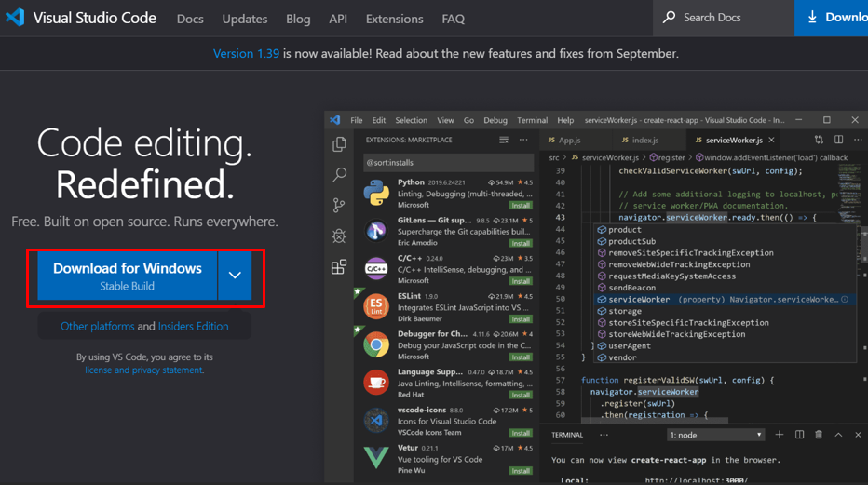Install the Python extension
868x485 pixels.
521,205
